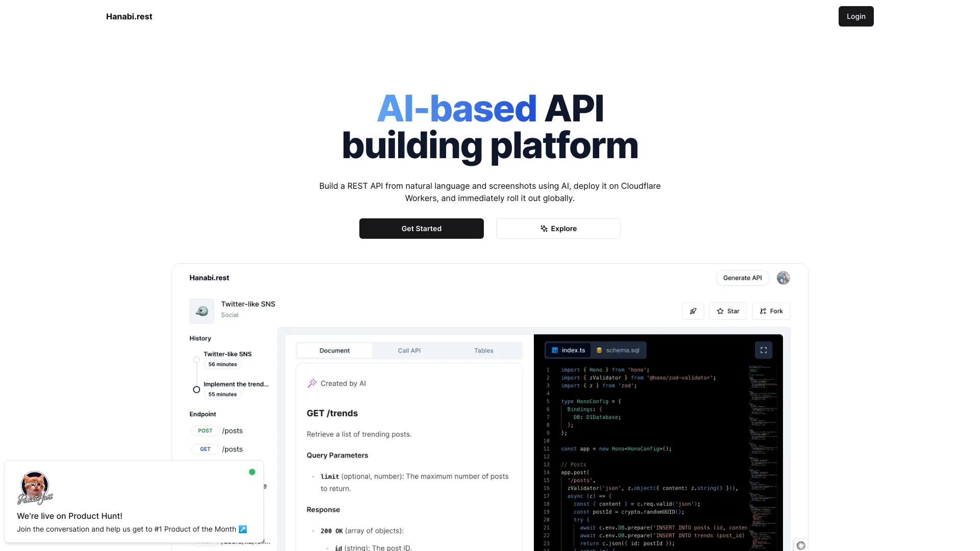Click the deploy rocket icon
Screen dimensions: 980x551
pyautogui.click(x=693, y=311)
